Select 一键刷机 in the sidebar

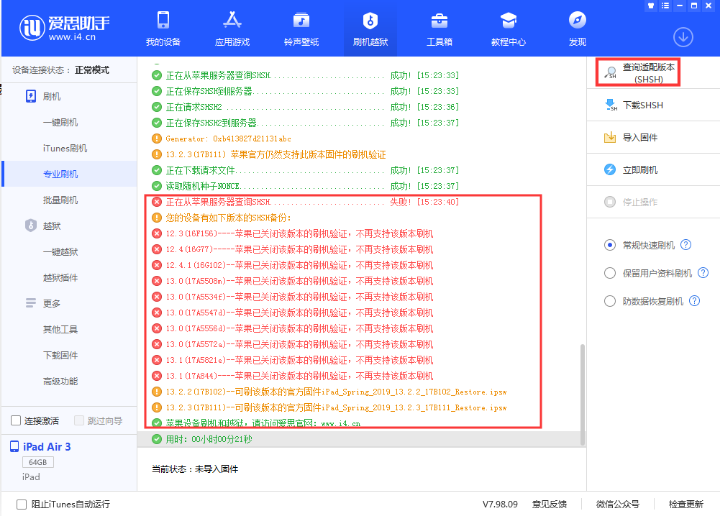pyautogui.click(x=59, y=122)
